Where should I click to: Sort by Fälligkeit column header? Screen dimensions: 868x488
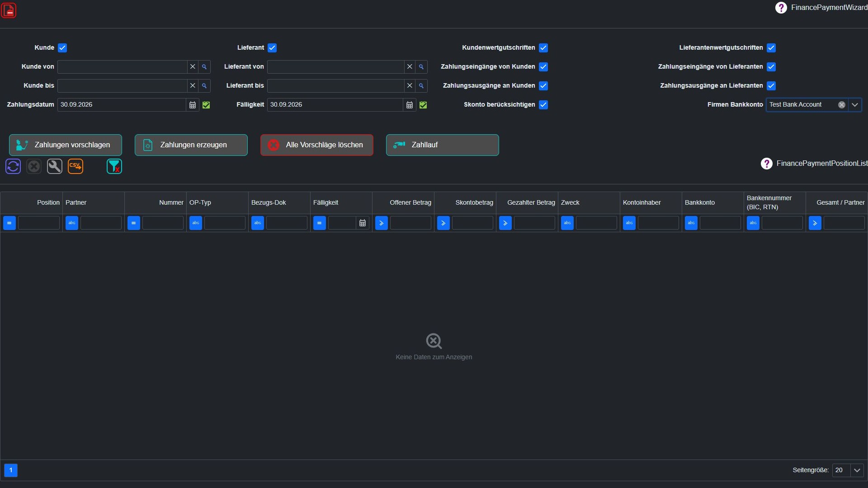341,203
